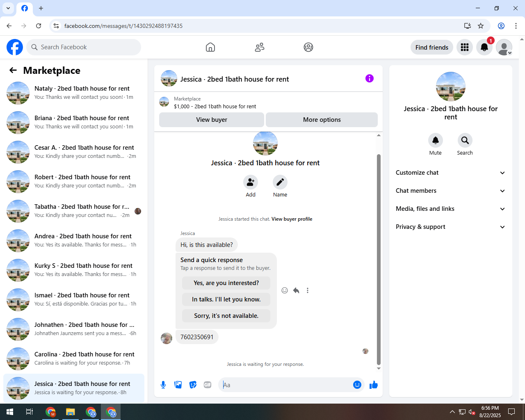
Task: Expand Privacy & support section
Action: click(x=450, y=227)
